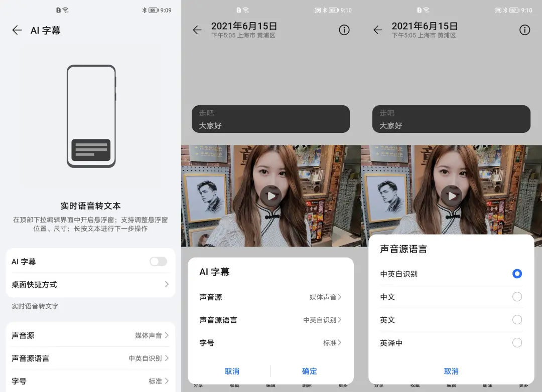
Task: Toggle the AI 字幕 switch on
Action: tap(158, 262)
